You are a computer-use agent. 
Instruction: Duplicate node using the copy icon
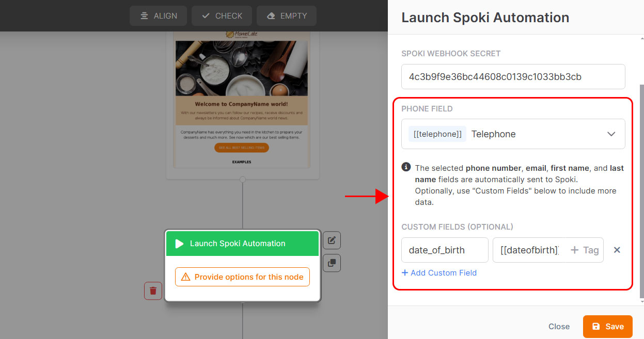[x=332, y=263]
